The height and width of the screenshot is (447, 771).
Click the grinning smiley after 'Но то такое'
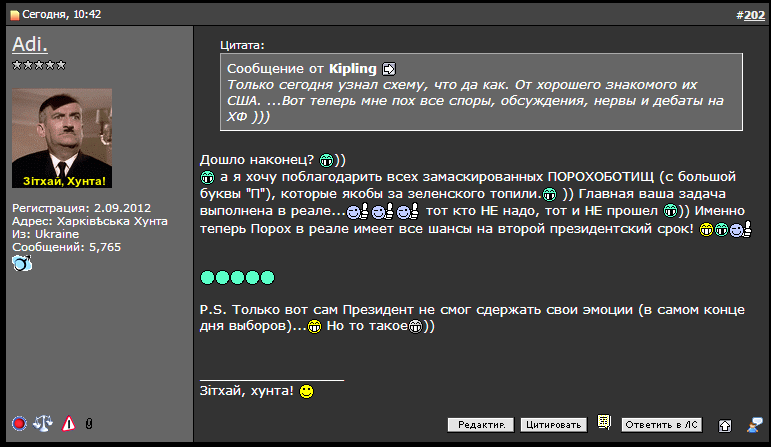[415, 326]
